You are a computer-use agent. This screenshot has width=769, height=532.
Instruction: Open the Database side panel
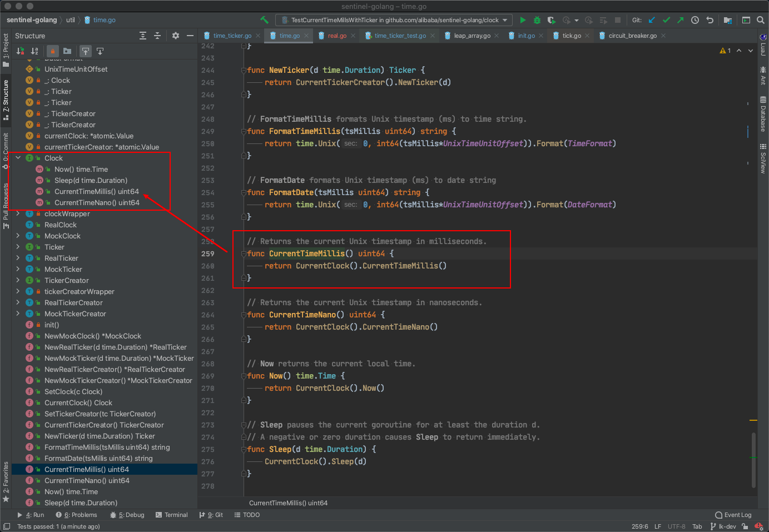(x=763, y=114)
